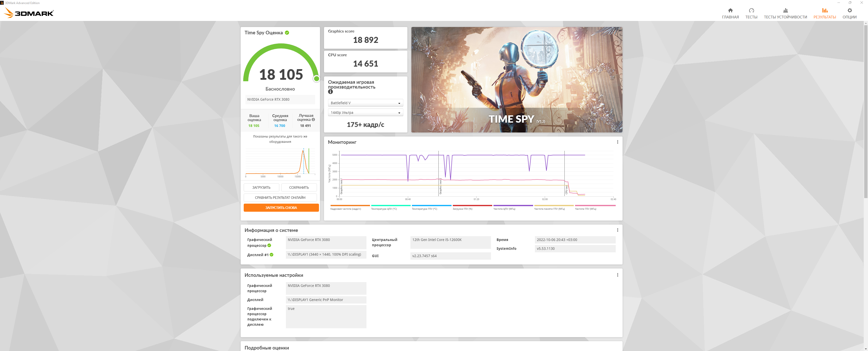Viewport: 868px width, 351px height.
Task: Open the settings-used section kebab menu
Action: click(617, 275)
